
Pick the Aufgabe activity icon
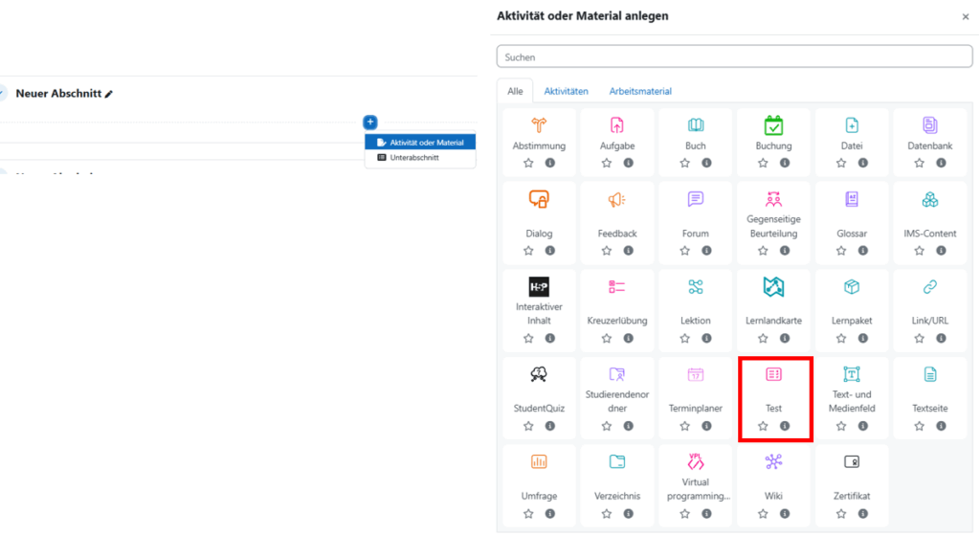click(617, 125)
